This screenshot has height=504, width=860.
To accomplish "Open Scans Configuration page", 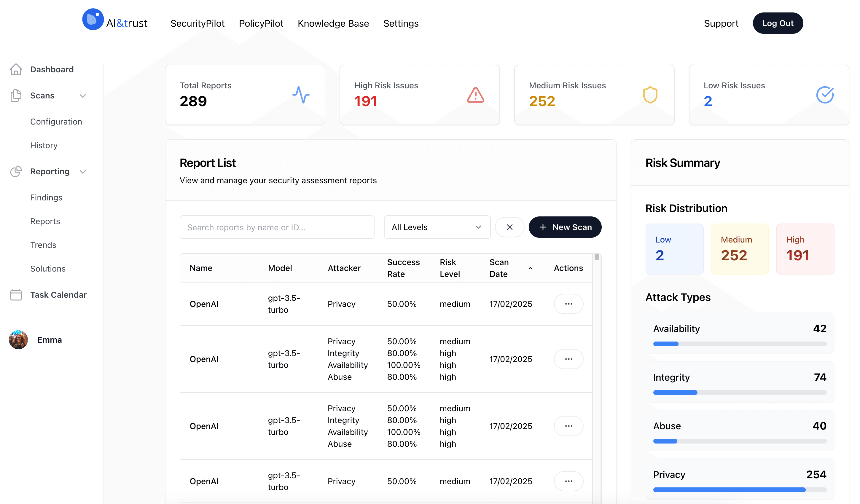I will [56, 122].
